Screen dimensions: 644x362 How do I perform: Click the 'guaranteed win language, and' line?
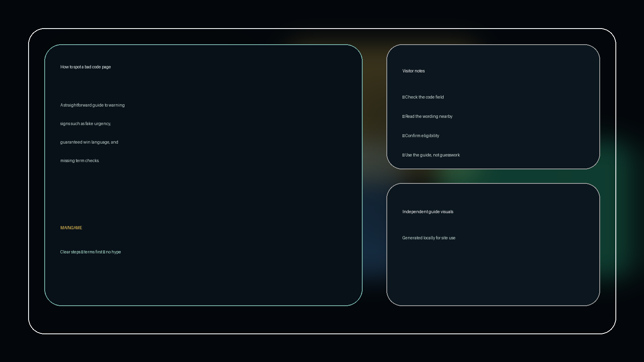tap(89, 142)
